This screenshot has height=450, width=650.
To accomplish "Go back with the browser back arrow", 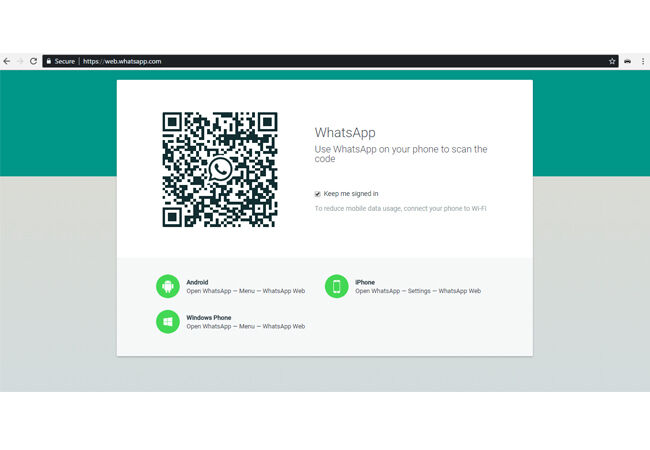I will pos(7,61).
